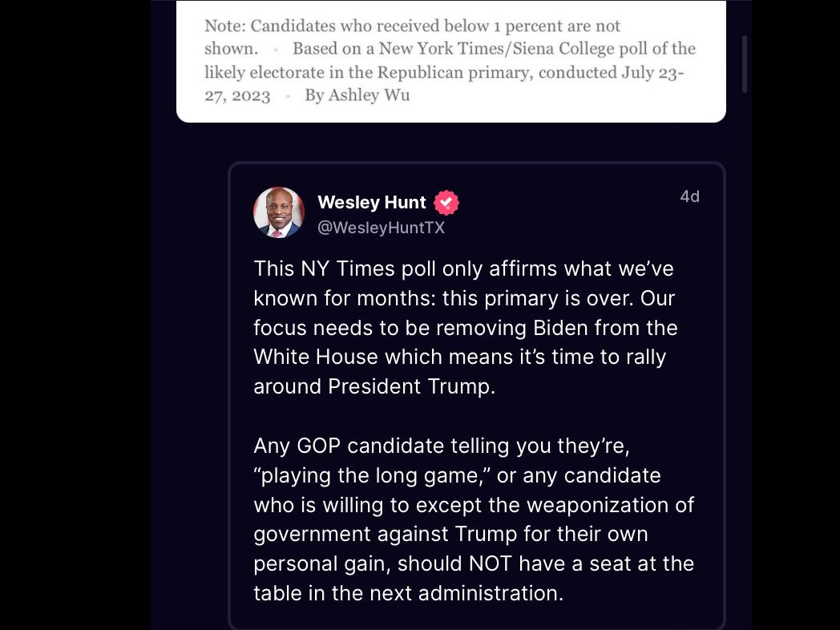The image size is (840, 630).
Task: Click the verified badge beside Wesley Hunt
Action: pos(446,203)
